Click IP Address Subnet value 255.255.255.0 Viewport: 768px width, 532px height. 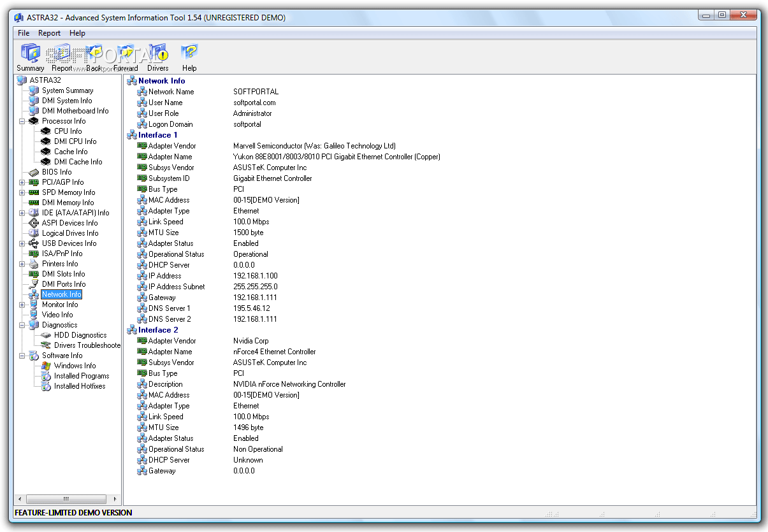point(256,287)
